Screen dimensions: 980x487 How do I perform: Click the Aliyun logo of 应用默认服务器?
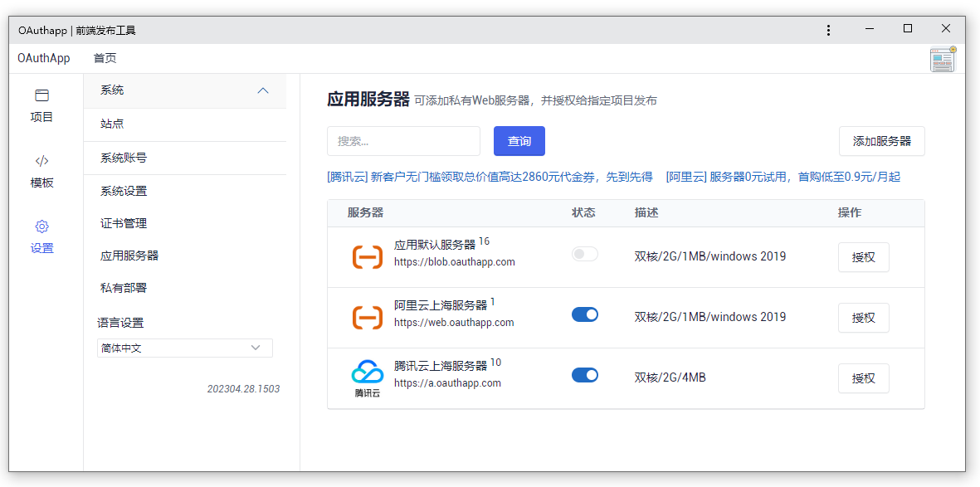pos(368,257)
